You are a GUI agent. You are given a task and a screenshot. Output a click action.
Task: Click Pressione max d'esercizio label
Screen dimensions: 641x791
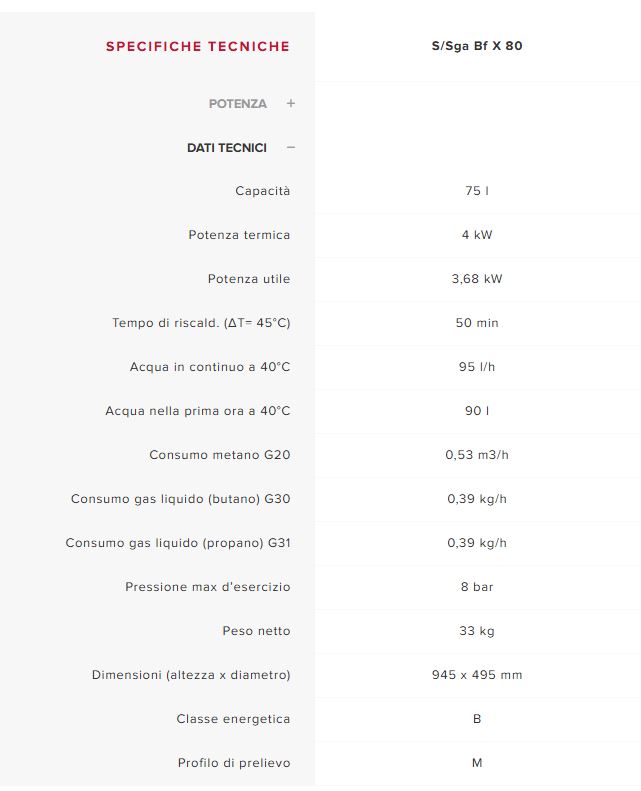point(208,587)
